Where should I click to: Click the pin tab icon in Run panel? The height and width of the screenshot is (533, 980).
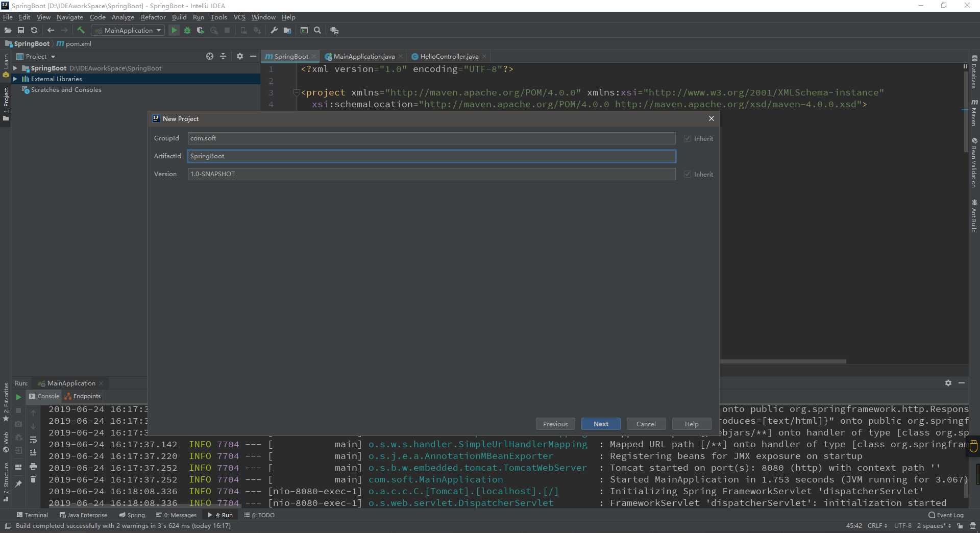pyautogui.click(x=18, y=483)
